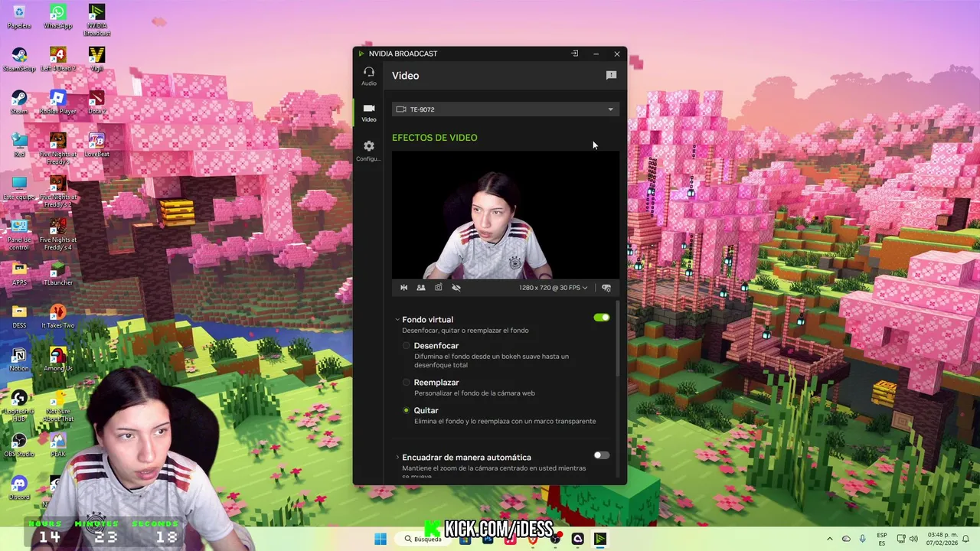Click the camera preview image
980x551 pixels.
tap(505, 216)
